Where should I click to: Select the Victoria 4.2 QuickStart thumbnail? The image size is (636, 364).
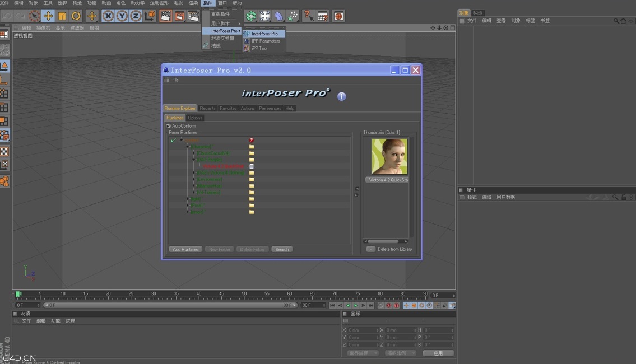point(389,157)
